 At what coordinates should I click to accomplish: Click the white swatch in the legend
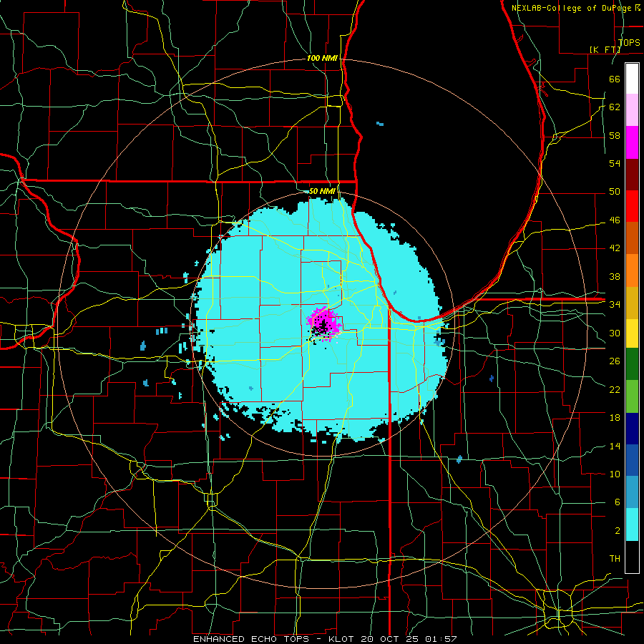[632, 79]
